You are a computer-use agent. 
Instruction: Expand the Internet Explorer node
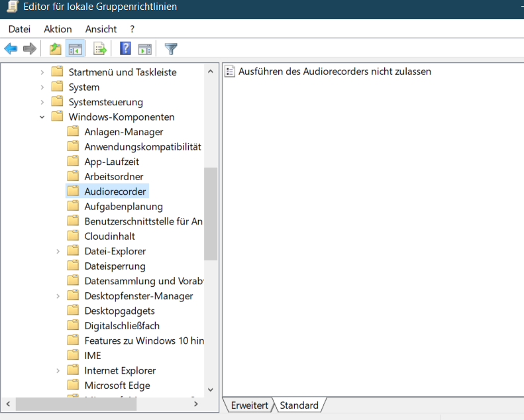[58, 370]
